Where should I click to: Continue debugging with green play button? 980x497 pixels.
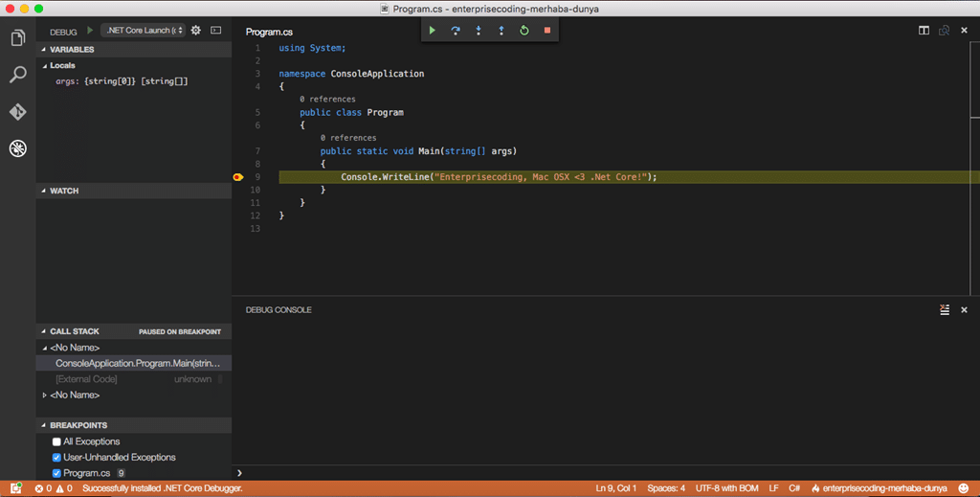point(432,30)
